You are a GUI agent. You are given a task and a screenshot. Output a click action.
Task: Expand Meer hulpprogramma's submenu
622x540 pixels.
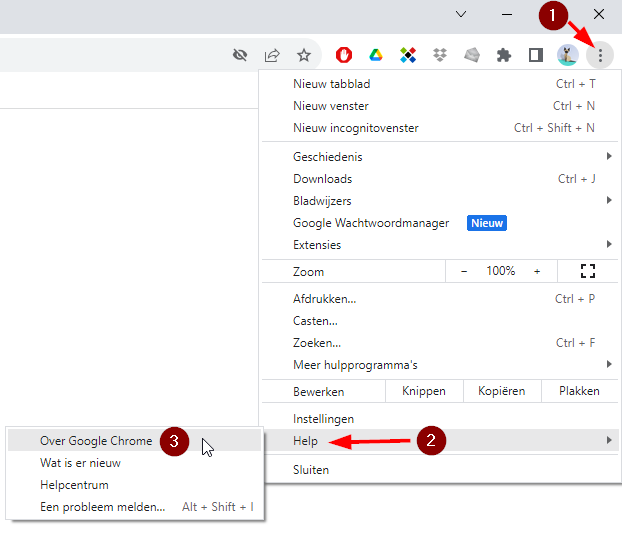click(440, 365)
